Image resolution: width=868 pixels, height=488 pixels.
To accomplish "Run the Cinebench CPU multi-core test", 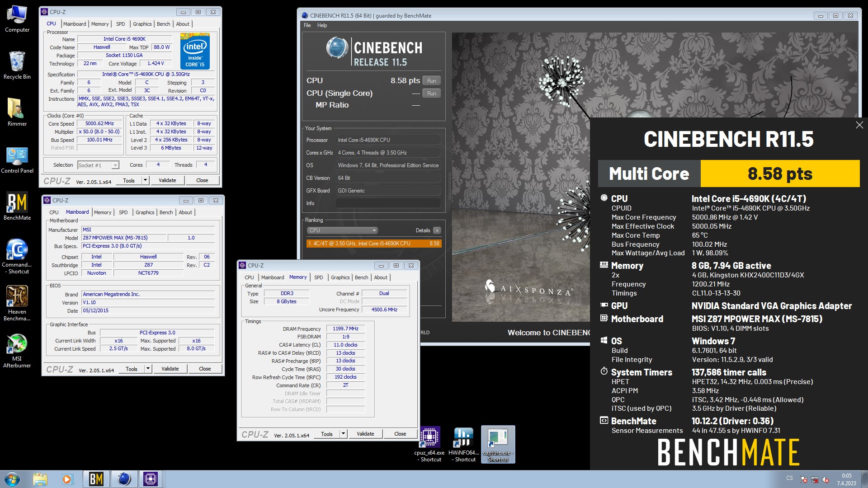I will pyautogui.click(x=432, y=81).
